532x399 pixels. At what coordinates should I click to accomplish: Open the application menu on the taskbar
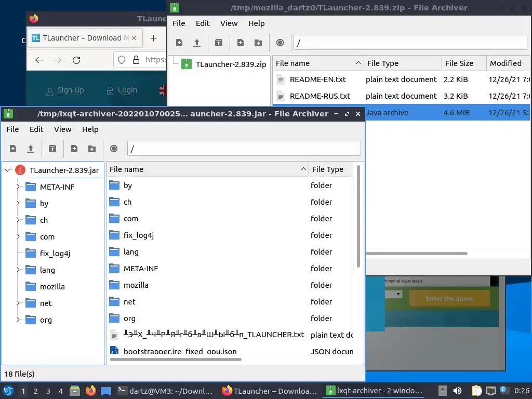[8, 391]
